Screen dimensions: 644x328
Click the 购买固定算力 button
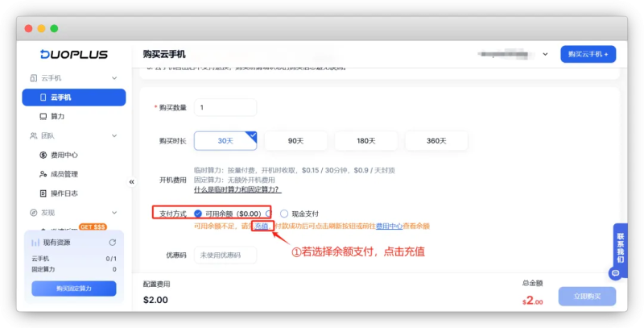[74, 289]
